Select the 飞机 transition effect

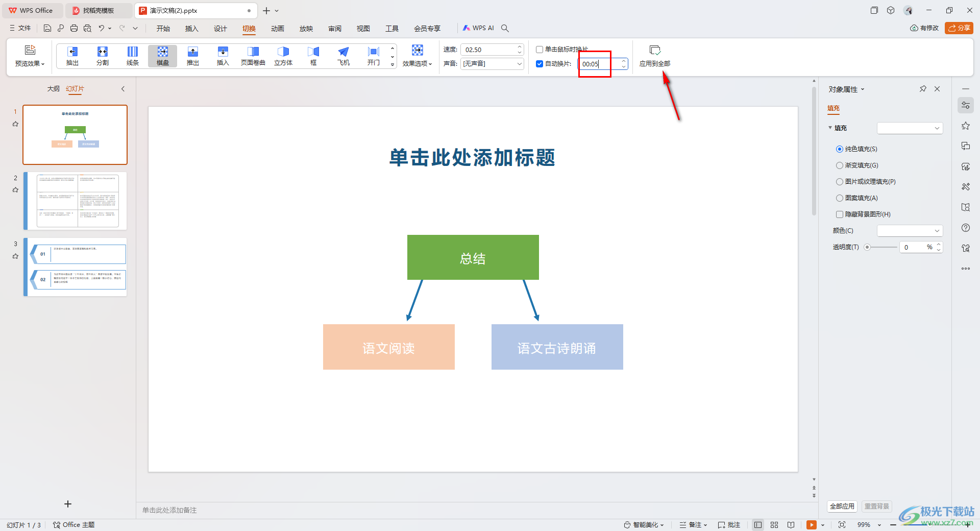tap(344, 56)
